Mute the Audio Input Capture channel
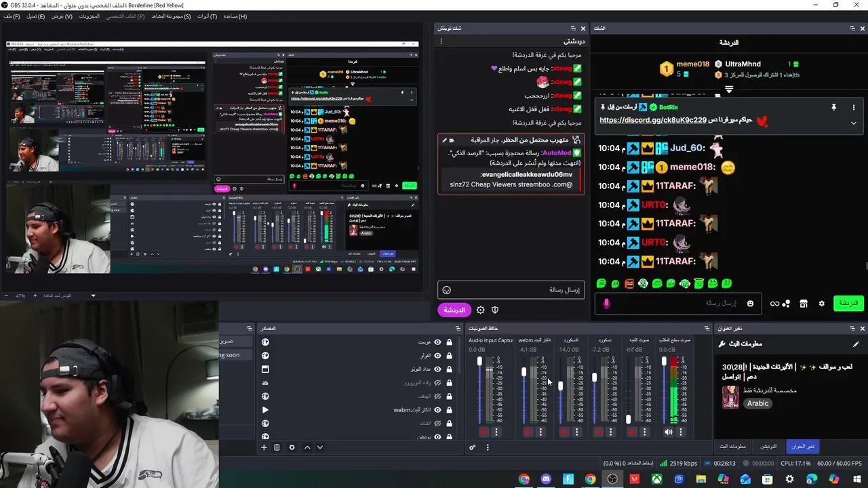868x488 pixels. pos(484,432)
